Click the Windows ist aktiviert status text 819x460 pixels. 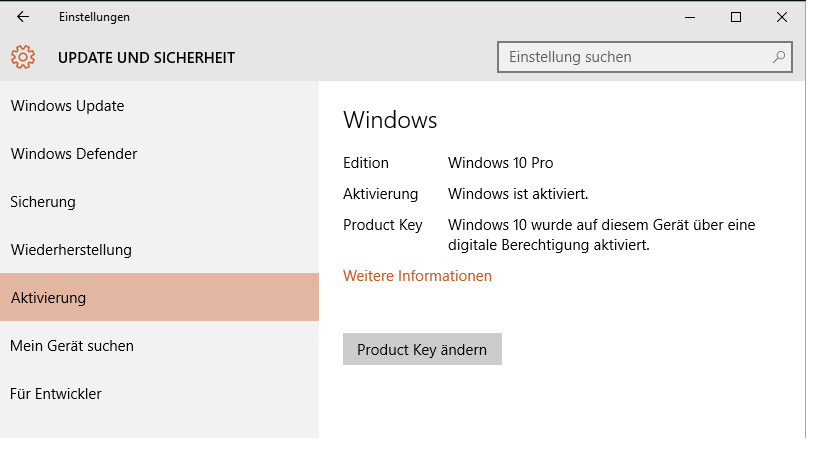pyautogui.click(x=518, y=194)
